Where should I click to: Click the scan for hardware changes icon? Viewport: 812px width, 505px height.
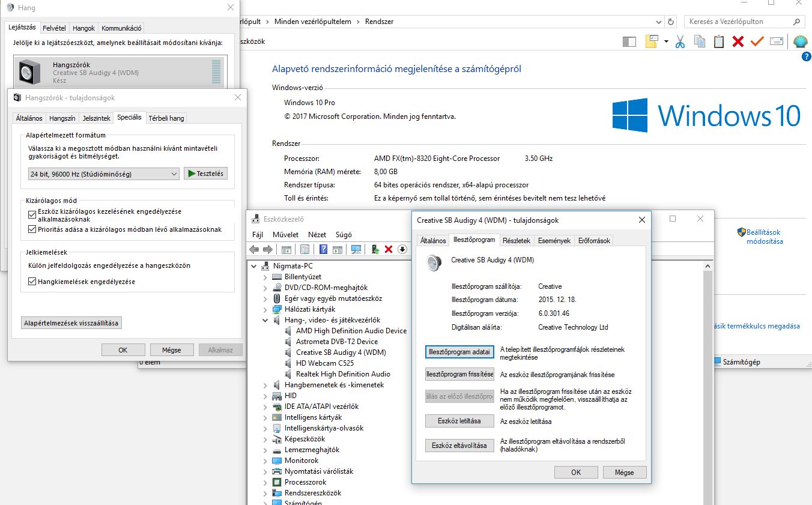(x=356, y=249)
